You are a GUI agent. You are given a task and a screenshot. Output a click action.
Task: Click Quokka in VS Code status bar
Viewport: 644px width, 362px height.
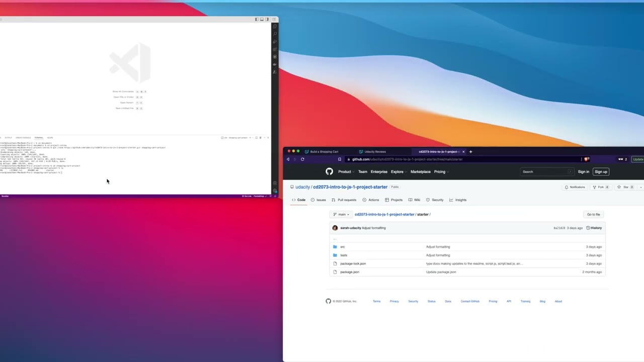[x=5, y=196]
